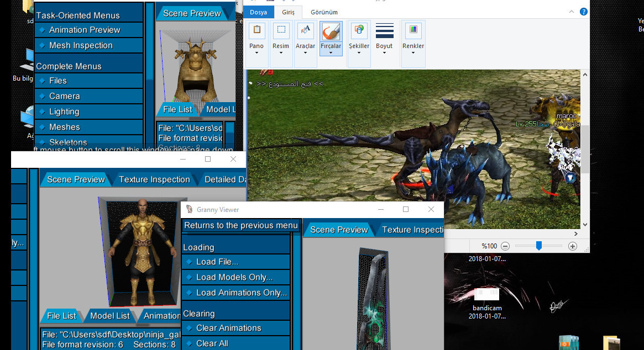Screen dimensions: 644x350
Task: Click Load Animations Only... entry
Action: (236, 293)
